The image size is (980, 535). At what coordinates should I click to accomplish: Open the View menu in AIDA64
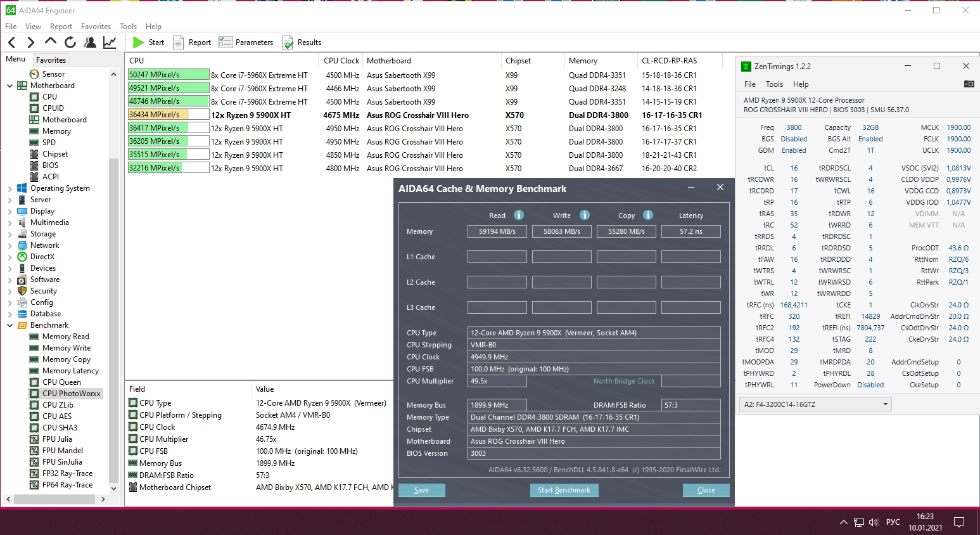[33, 27]
